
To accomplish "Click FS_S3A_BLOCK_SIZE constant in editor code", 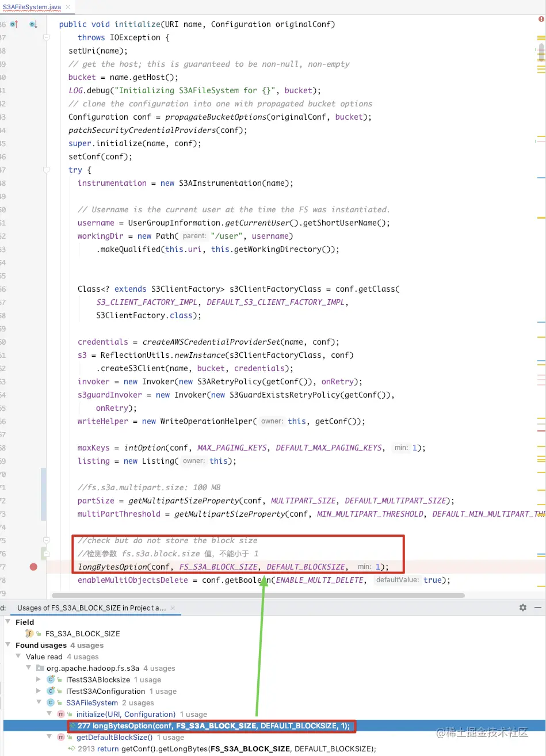I will tap(218, 567).
